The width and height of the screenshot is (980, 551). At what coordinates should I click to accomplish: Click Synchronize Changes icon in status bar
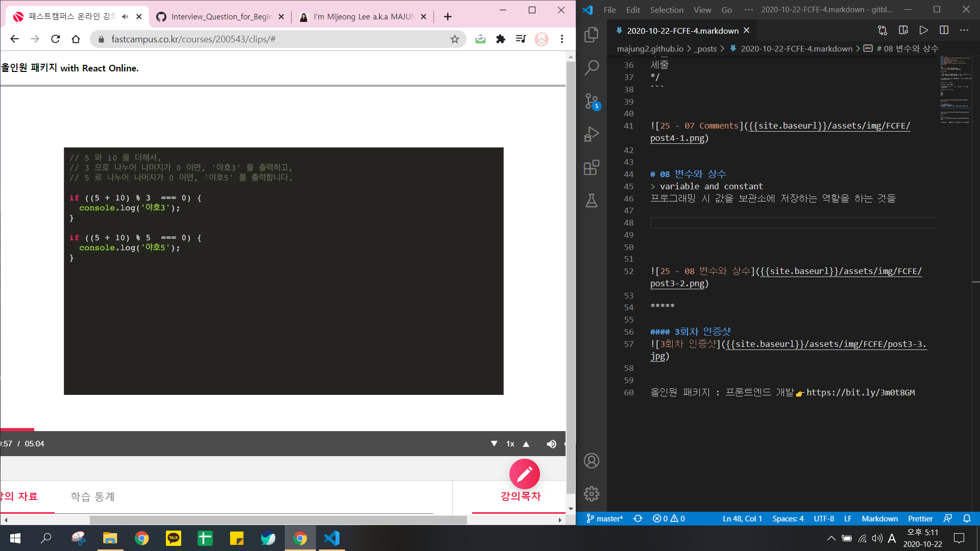pyautogui.click(x=638, y=518)
